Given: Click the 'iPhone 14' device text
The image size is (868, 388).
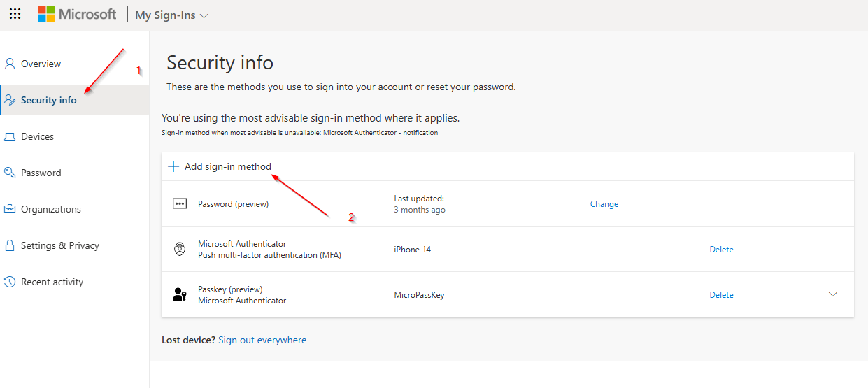Looking at the screenshot, I should [413, 250].
